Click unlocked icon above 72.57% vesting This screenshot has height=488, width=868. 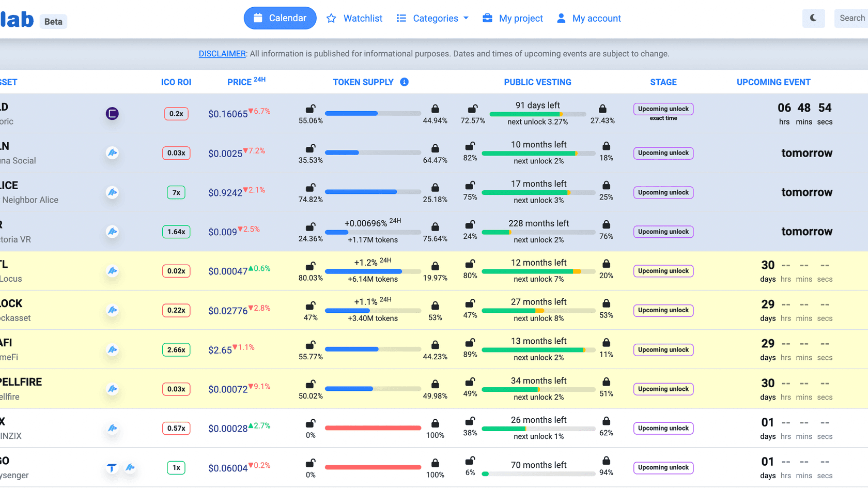tap(473, 109)
